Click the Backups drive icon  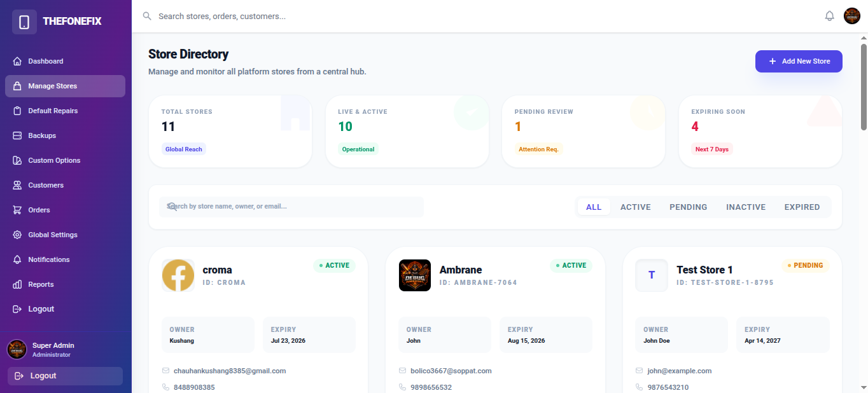click(x=17, y=135)
